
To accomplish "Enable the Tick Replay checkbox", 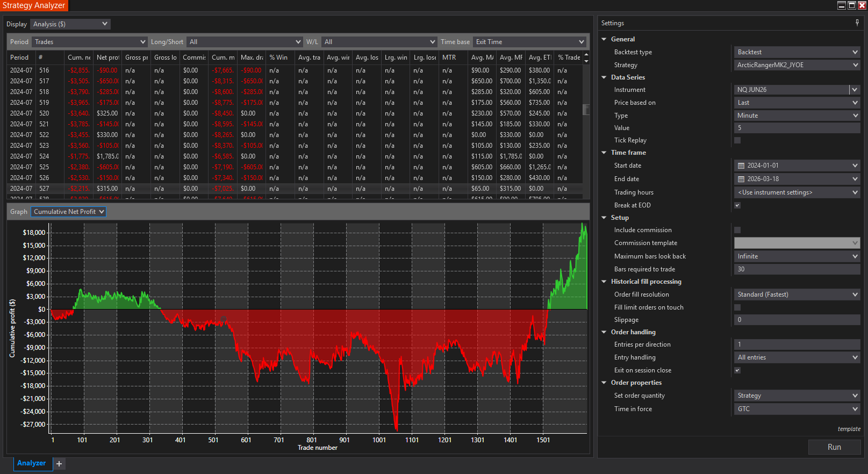I will pos(737,140).
